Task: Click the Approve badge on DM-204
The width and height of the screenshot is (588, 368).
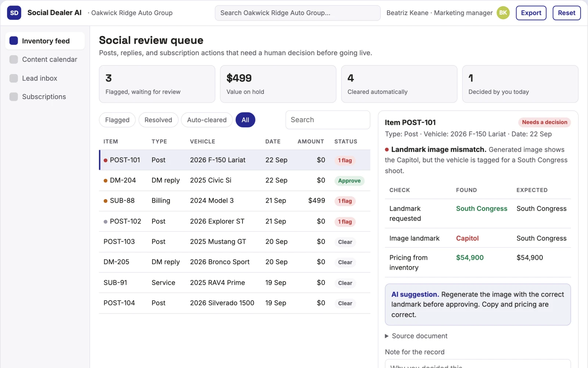Action: coord(349,181)
